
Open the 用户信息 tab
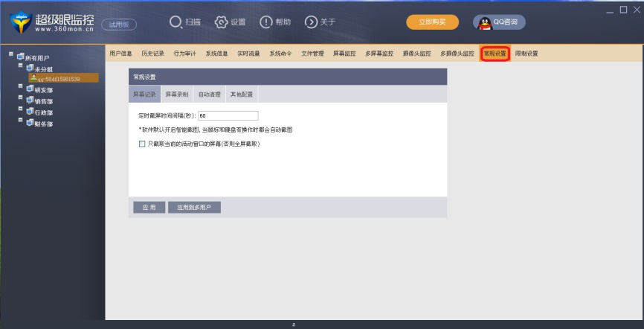pyautogui.click(x=120, y=54)
